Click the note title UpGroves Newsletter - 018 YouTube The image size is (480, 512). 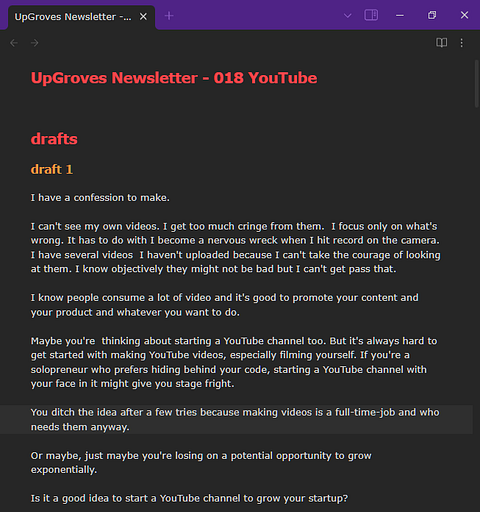174,78
